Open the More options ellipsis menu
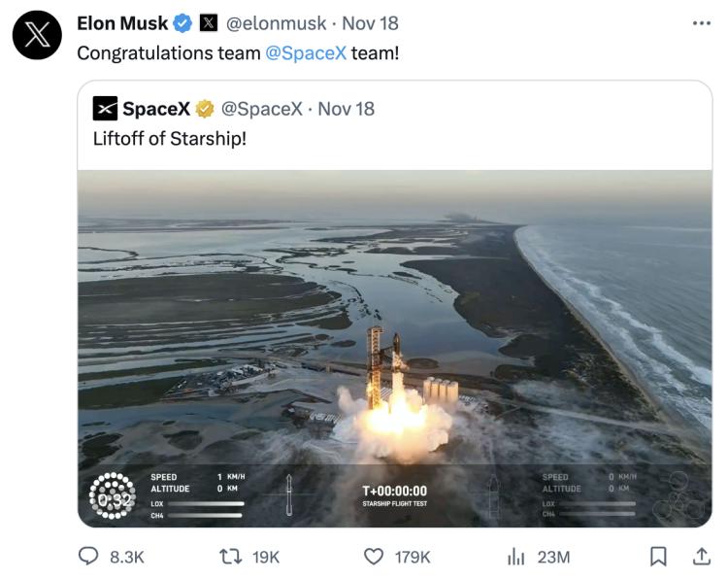 pos(702,23)
